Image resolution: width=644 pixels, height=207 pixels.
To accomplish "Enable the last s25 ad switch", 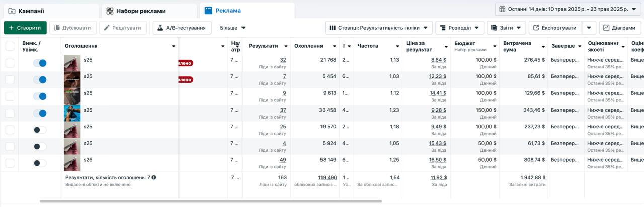I will tap(40, 163).
